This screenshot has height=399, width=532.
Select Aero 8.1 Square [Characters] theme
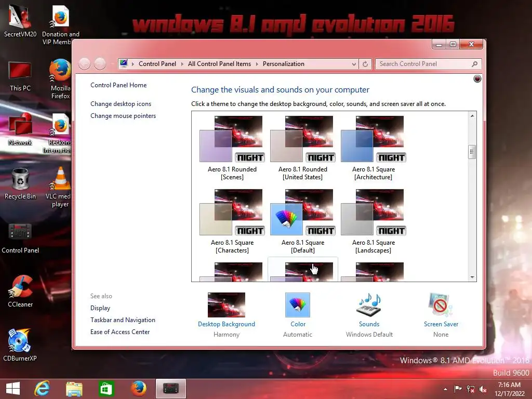(232, 221)
